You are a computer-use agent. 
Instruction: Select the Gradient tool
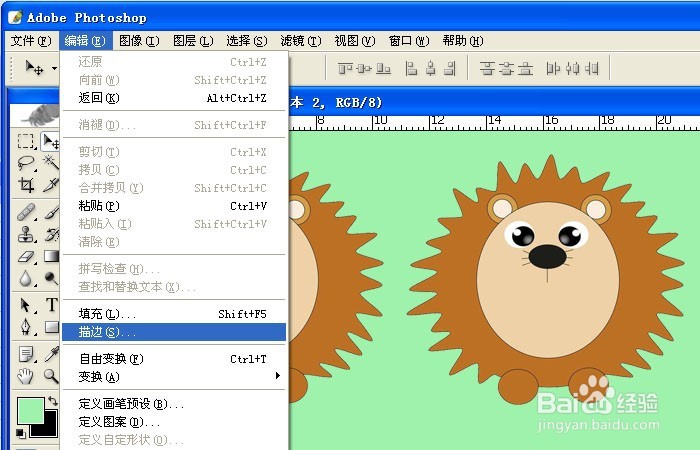coord(51,256)
